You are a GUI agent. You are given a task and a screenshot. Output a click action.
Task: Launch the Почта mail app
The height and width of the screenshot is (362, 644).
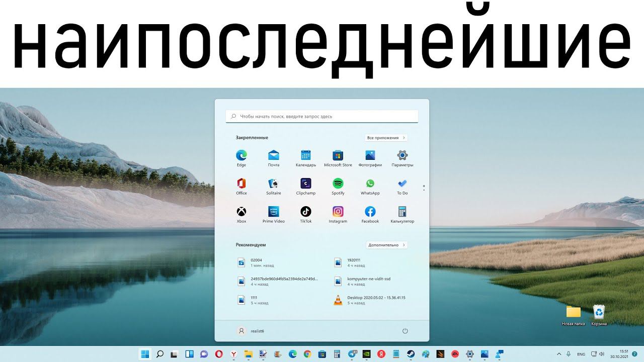click(x=274, y=158)
